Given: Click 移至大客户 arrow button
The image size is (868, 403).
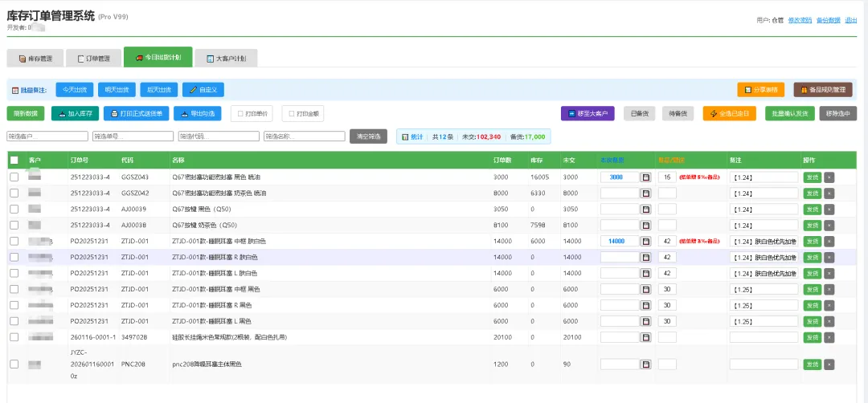Looking at the screenshot, I should (x=588, y=114).
